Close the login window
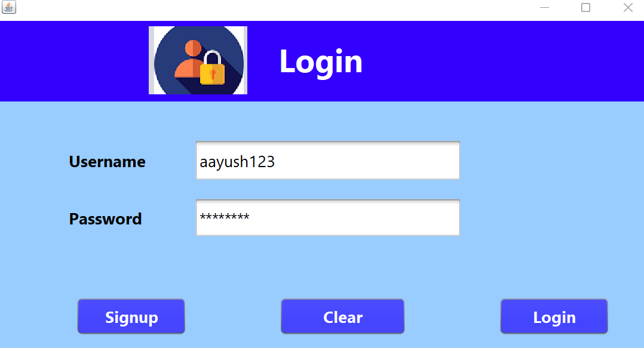Image resolution: width=644 pixels, height=348 pixels. [628, 7]
